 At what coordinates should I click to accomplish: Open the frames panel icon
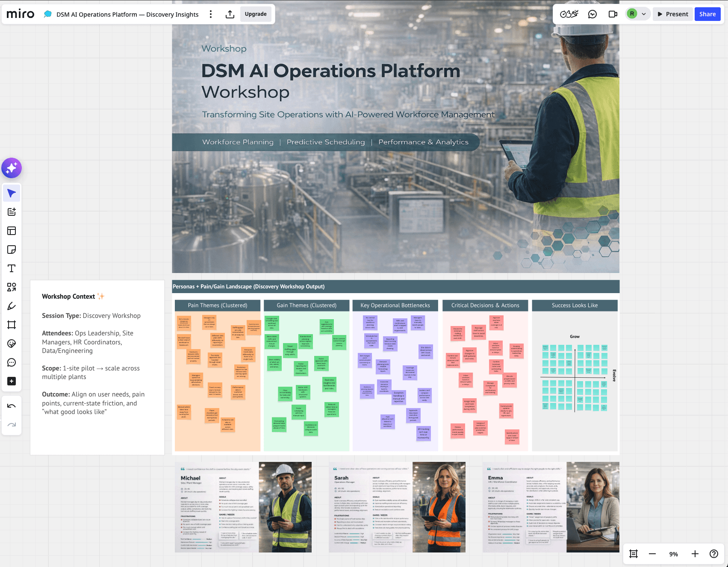(x=634, y=554)
